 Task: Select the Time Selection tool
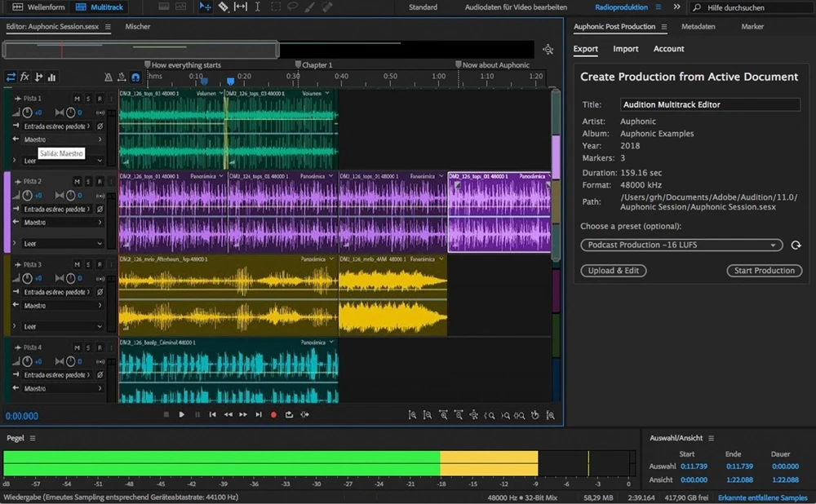257,7
